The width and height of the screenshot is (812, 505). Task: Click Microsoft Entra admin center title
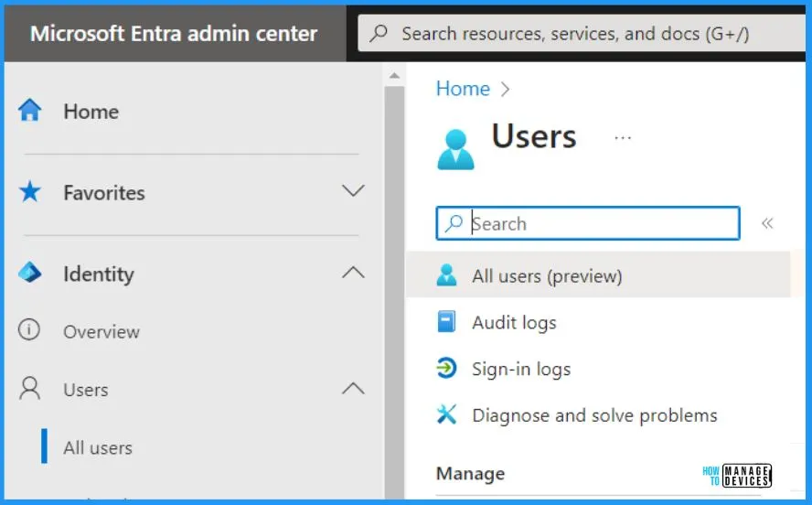click(174, 34)
